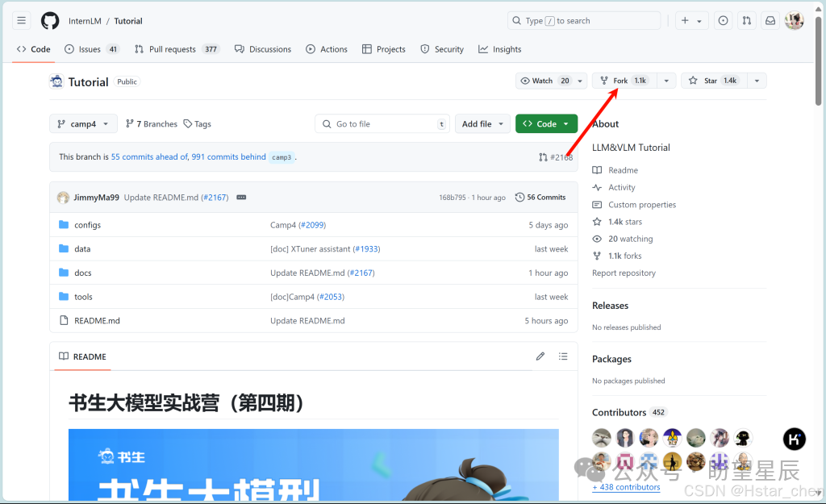Open the Insights tab

pyautogui.click(x=500, y=49)
